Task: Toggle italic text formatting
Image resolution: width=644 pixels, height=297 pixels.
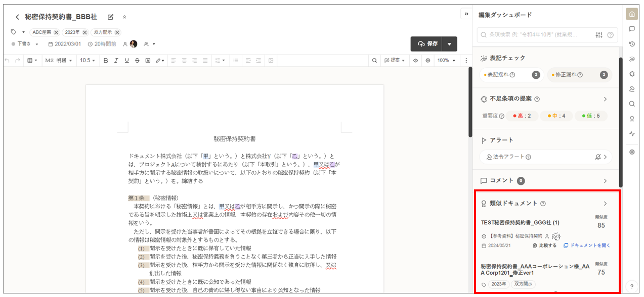Action: point(116,61)
